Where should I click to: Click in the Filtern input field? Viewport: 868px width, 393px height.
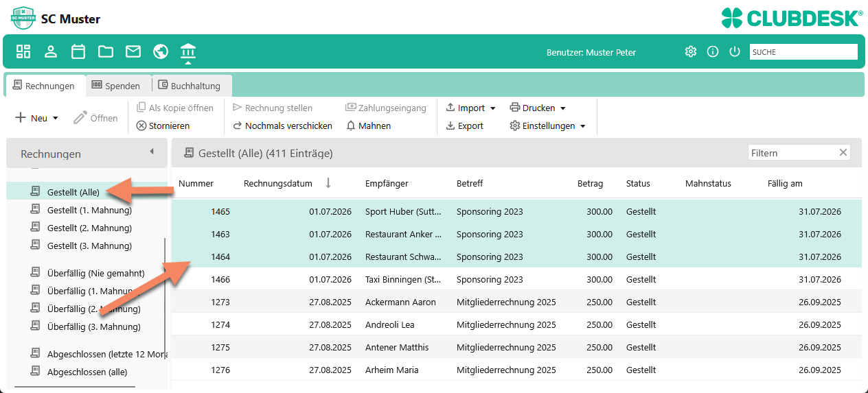[x=793, y=153]
